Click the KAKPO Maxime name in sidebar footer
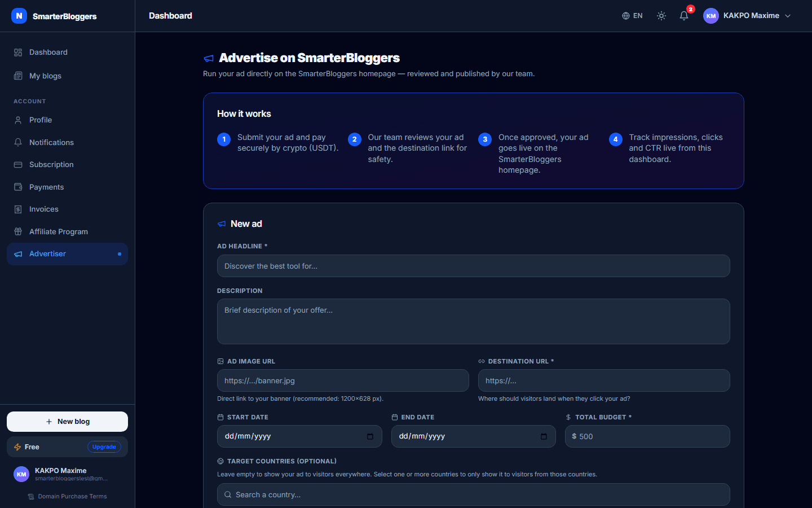Screen dimensions: 812x508 61,470
